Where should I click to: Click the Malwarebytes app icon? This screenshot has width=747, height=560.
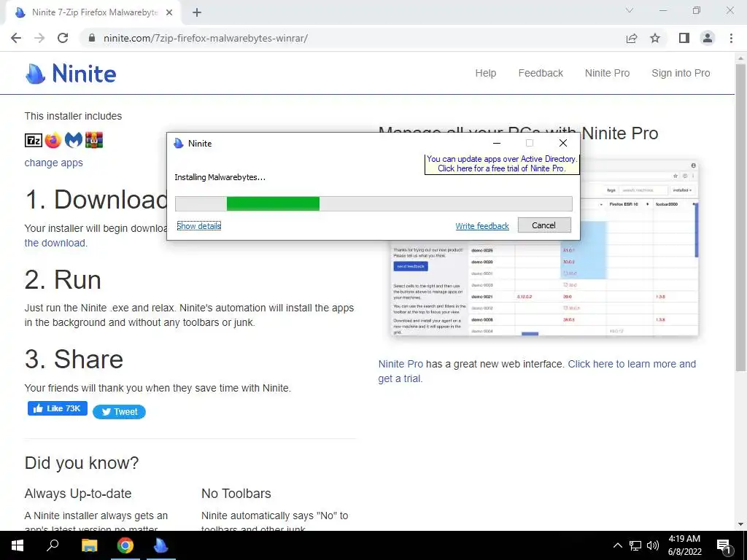click(x=74, y=140)
